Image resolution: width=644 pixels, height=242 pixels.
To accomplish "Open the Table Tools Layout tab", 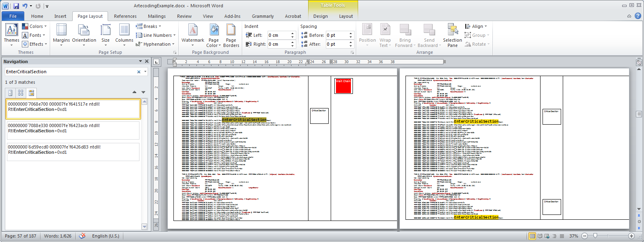I will click(346, 16).
